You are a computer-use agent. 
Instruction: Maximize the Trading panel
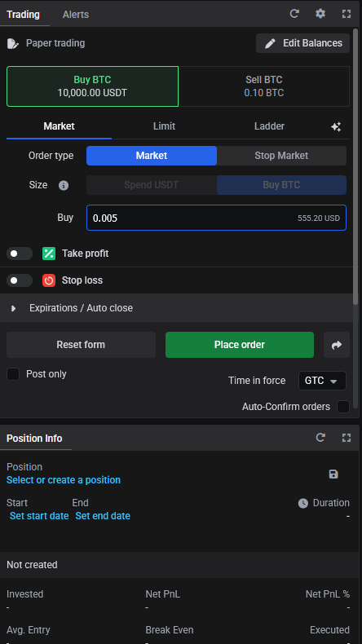point(347,14)
